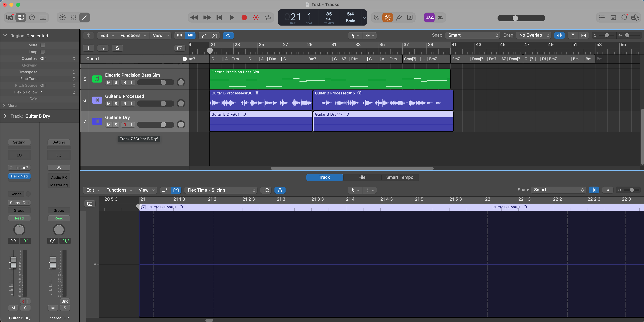Open the Mixer from the control bar

[74, 17]
